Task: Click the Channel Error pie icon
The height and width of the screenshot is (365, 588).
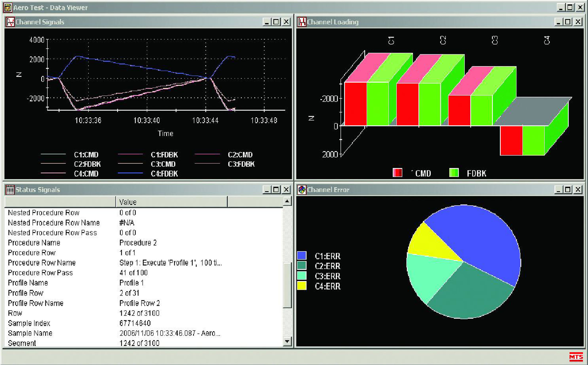Action: coord(301,190)
